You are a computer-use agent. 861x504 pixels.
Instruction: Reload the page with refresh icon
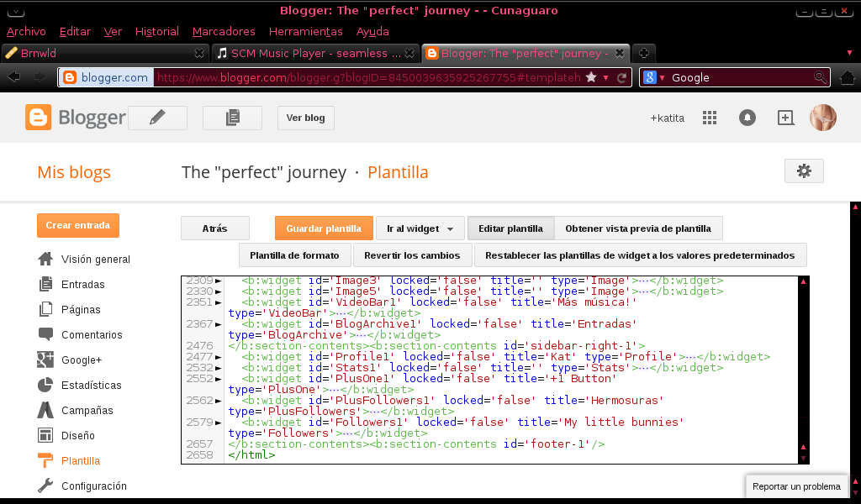coord(621,77)
